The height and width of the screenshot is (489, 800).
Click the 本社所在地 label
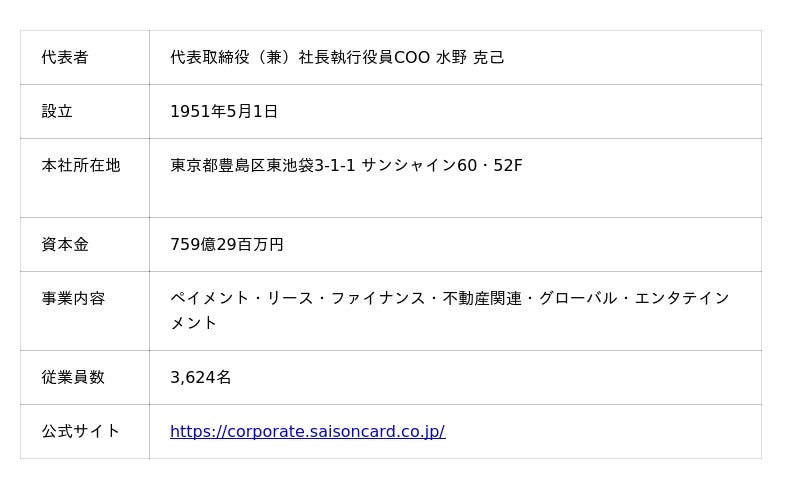coord(81,165)
